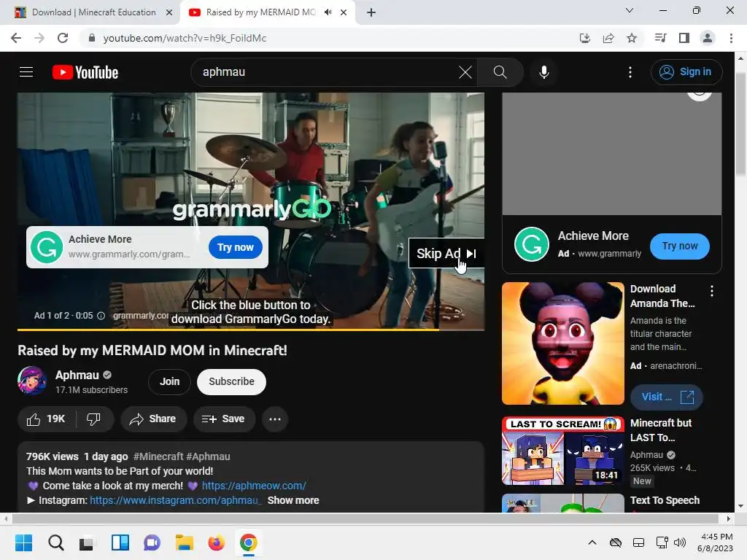Go forward in browser history
Image resolution: width=747 pixels, height=560 pixels.
tap(39, 38)
